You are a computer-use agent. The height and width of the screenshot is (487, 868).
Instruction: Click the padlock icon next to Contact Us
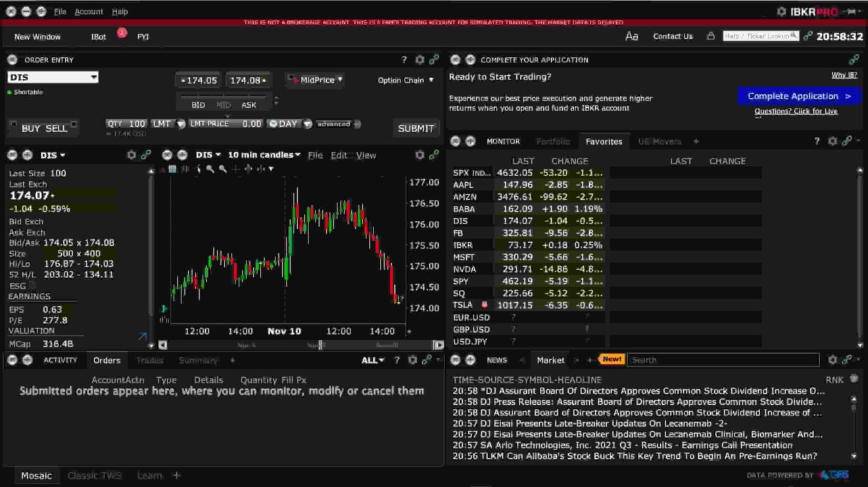click(x=710, y=36)
